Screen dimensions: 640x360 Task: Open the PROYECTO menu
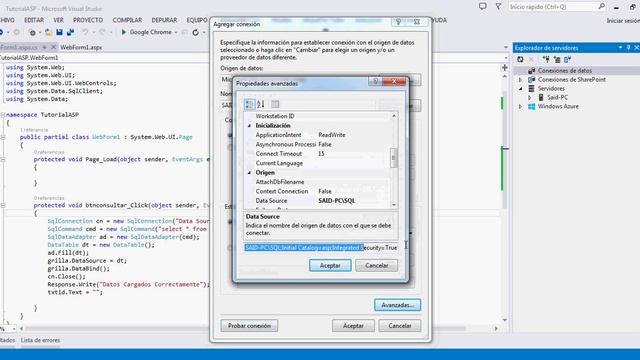click(88, 20)
